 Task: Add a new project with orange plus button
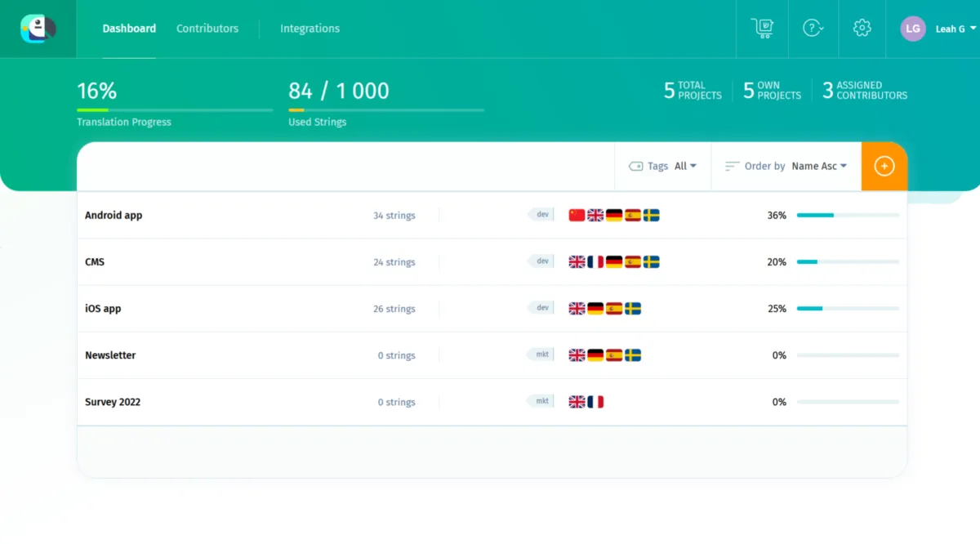884,166
